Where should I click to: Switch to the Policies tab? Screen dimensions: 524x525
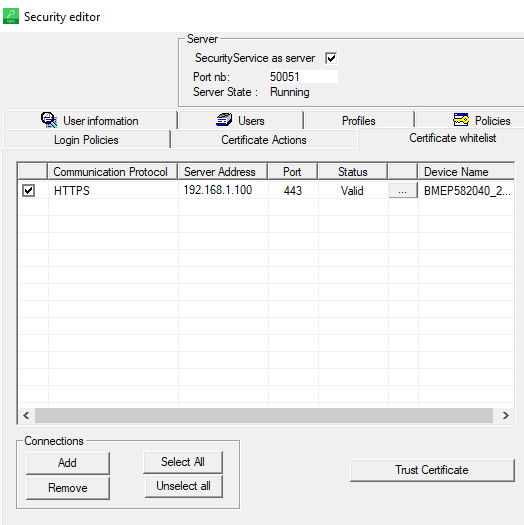tap(470, 121)
